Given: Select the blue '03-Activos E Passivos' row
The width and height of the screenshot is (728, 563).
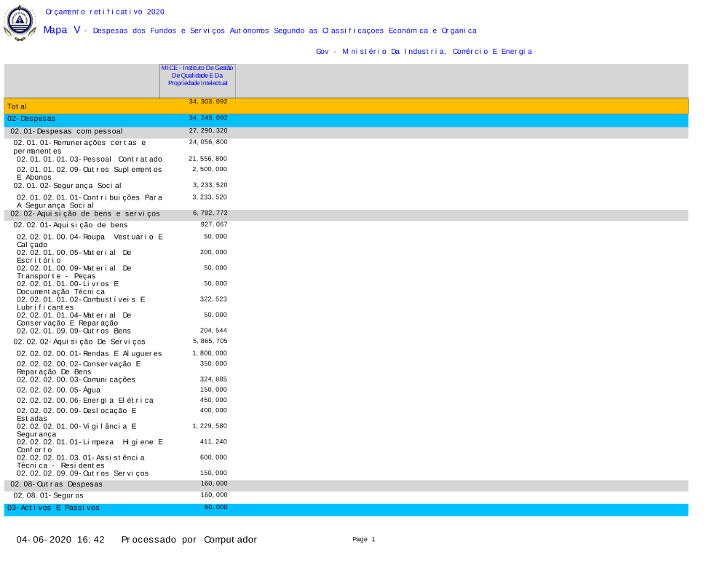Looking at the screenshot, I should pos(346,508).
